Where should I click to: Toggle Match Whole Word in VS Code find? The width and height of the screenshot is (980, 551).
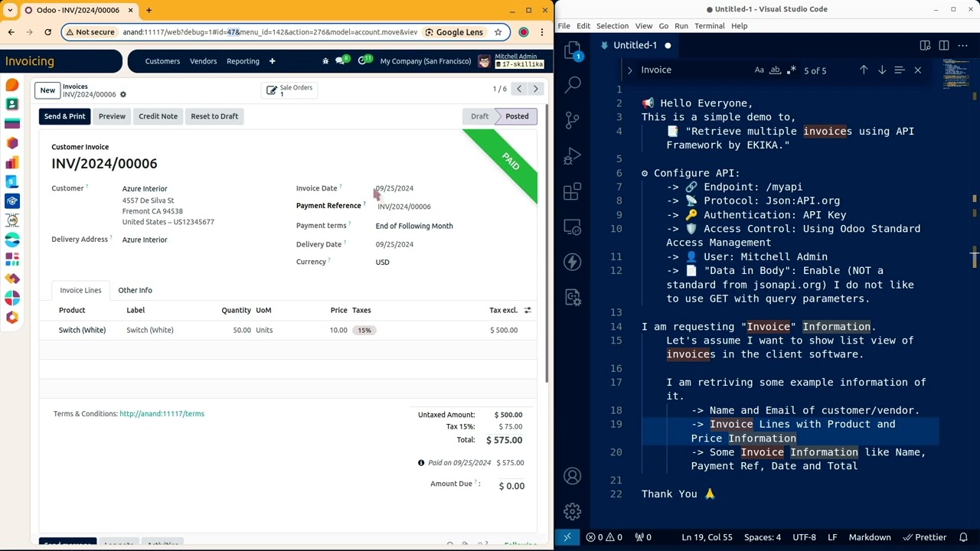click(775, 70)
